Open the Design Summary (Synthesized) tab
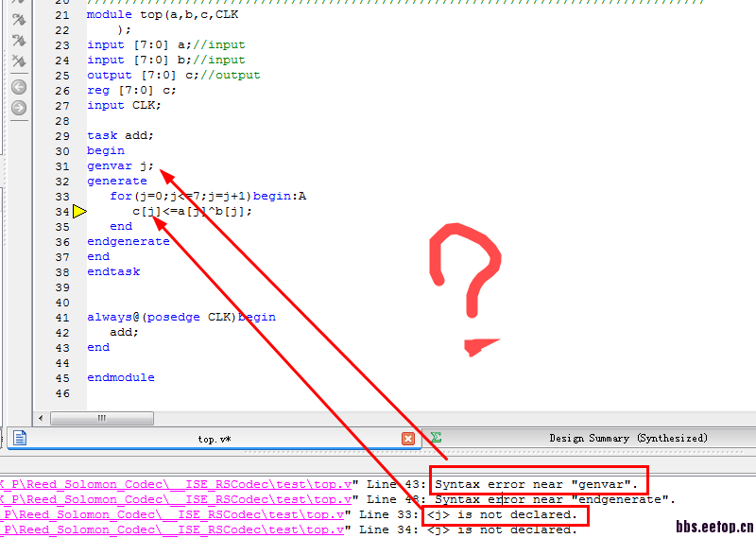756x538 pixels. [x=628, y=438]
